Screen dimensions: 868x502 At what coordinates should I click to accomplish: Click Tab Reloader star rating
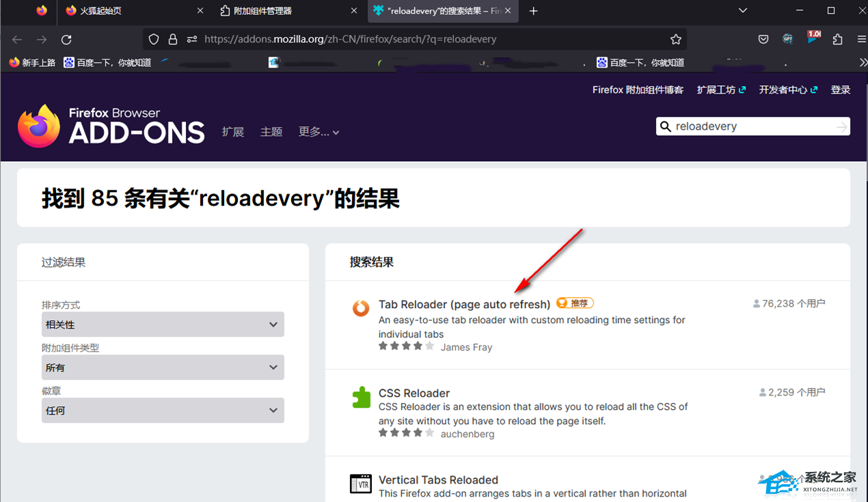point(407,346)
